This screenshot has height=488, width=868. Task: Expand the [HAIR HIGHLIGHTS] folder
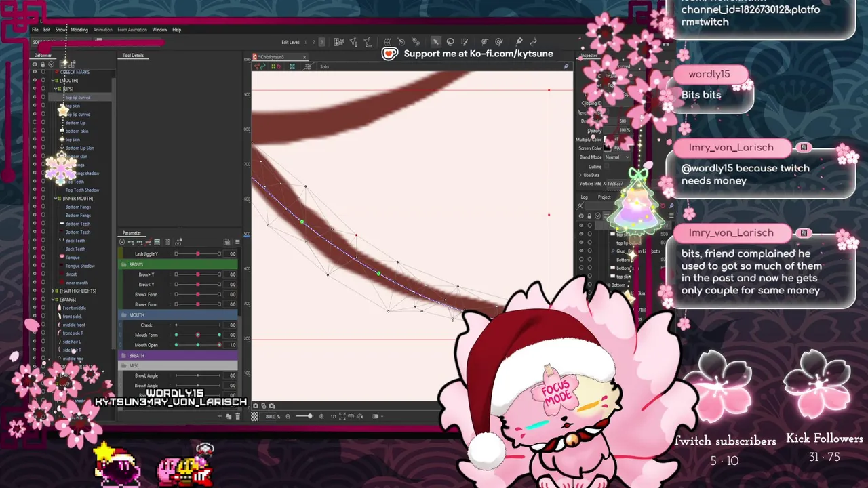click(53, 291)
